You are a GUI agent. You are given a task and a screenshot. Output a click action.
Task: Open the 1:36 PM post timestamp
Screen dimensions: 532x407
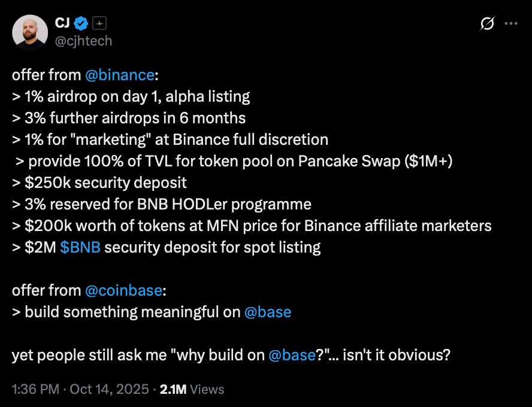click(x=35, y=390)
